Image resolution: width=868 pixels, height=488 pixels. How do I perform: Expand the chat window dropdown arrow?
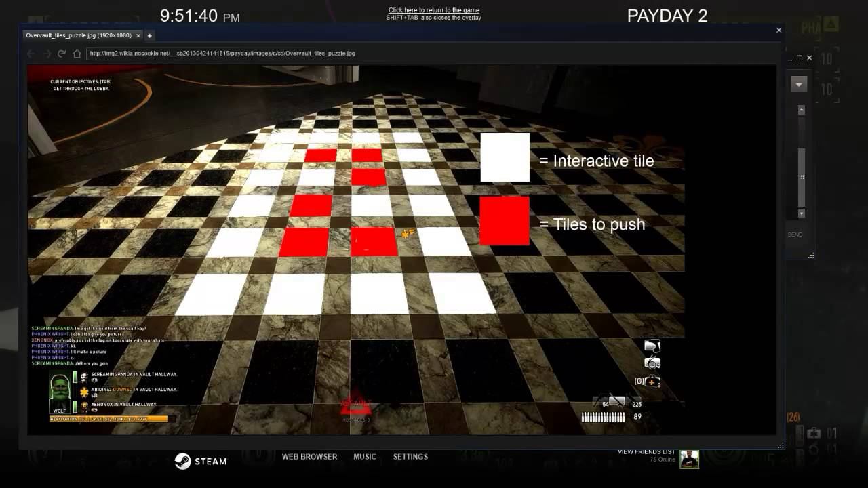[x=799, y=85]
